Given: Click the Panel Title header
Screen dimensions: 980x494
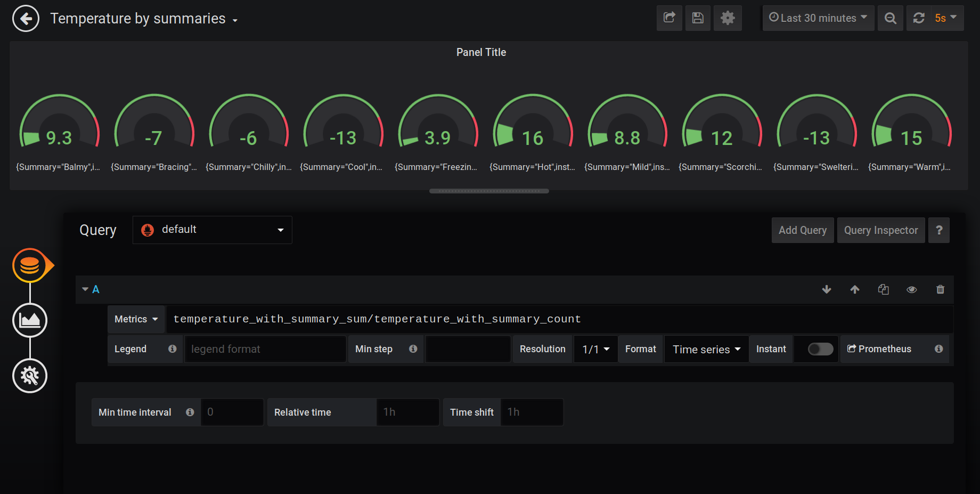Looking at the screenshot, I should click(x=481, y=52).
